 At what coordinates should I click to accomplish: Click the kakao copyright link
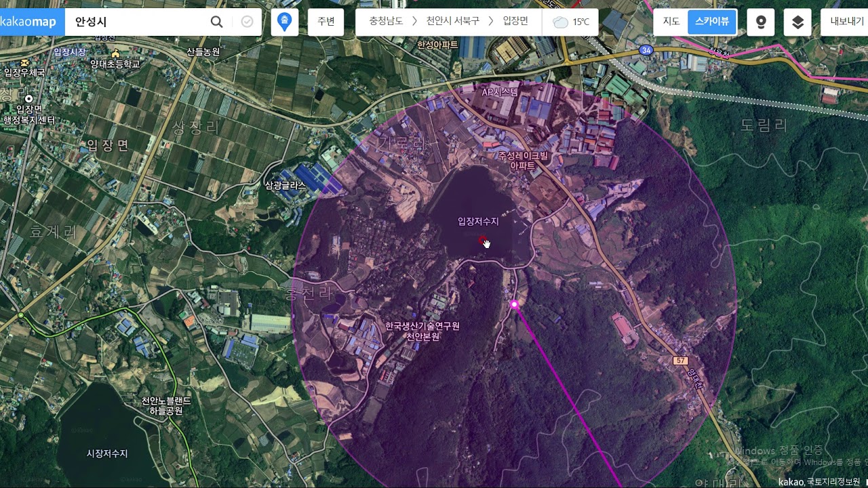click(790, 482)
